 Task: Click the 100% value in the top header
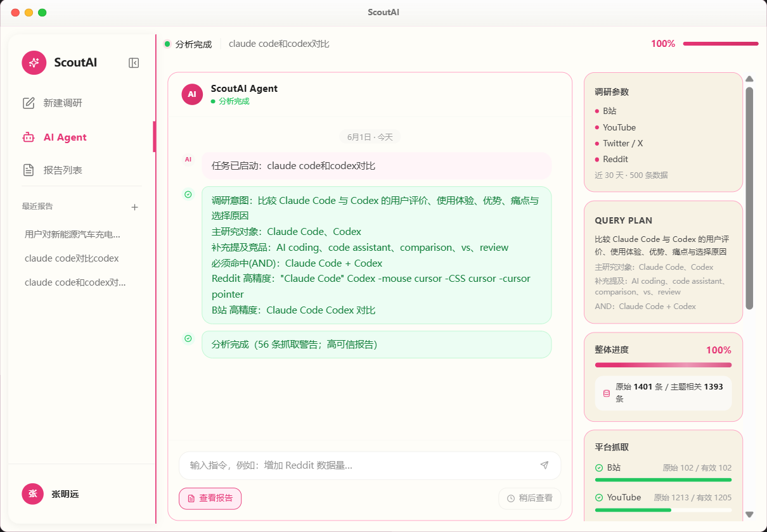(x=663, y=44)
